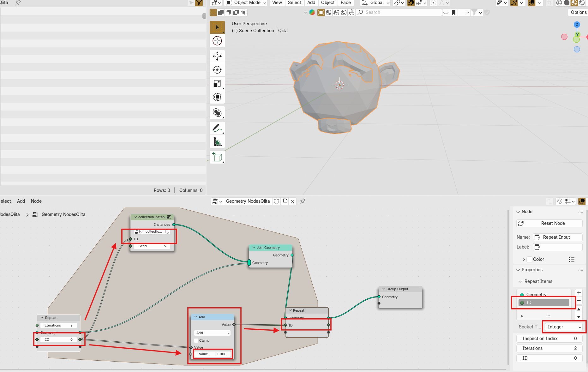Move repeat item up in list
The width and height of the screenshot is (588, 372).
pos(579,309)
